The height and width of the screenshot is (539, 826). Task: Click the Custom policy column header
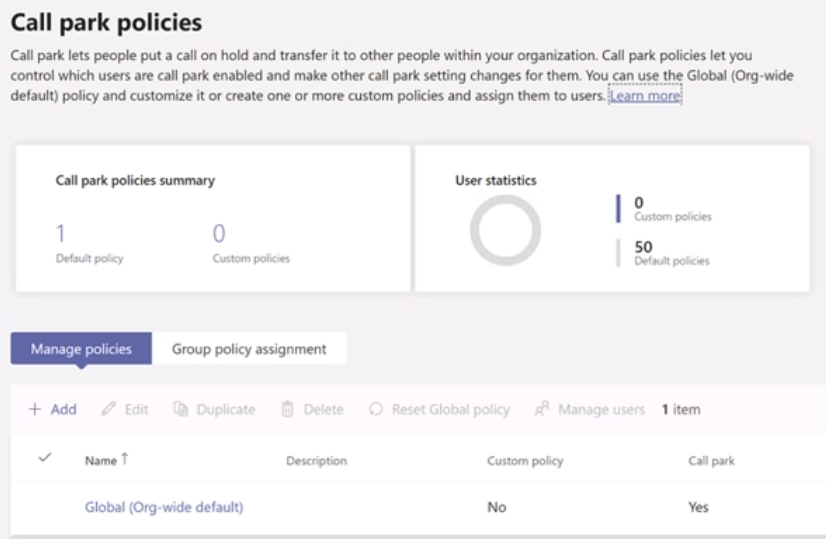(525, 460)
